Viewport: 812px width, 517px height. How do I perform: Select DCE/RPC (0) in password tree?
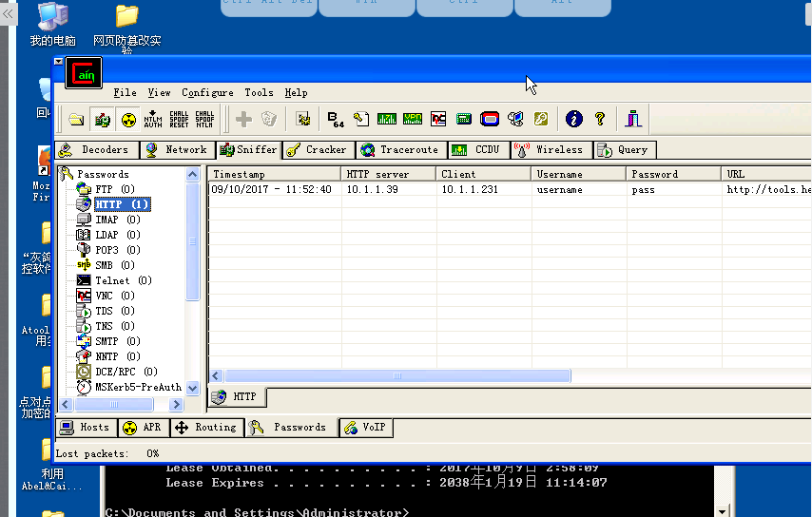pos(126,372)
